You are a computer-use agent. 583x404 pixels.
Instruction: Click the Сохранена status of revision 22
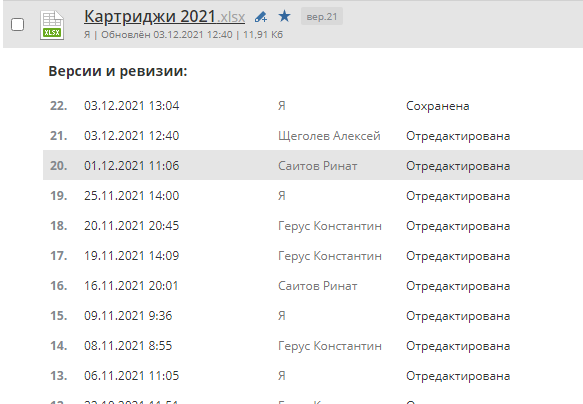[x=438, y=106]
